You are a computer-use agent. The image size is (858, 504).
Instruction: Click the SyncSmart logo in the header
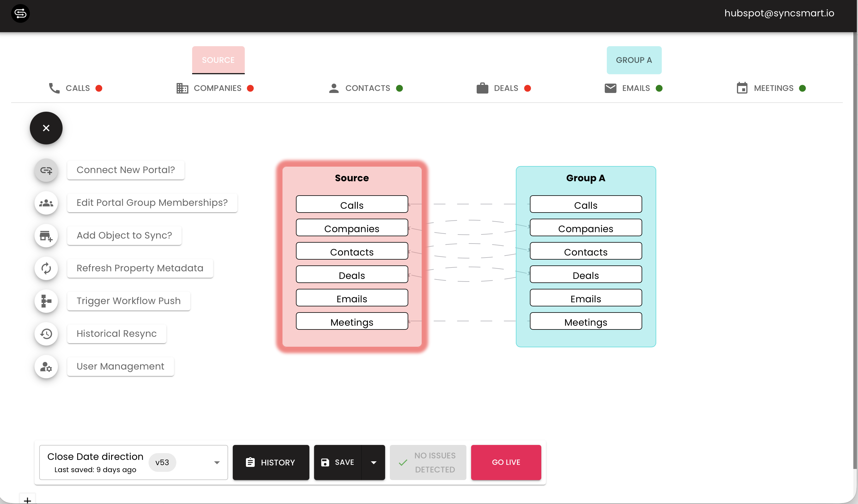[x=20, y=13]
